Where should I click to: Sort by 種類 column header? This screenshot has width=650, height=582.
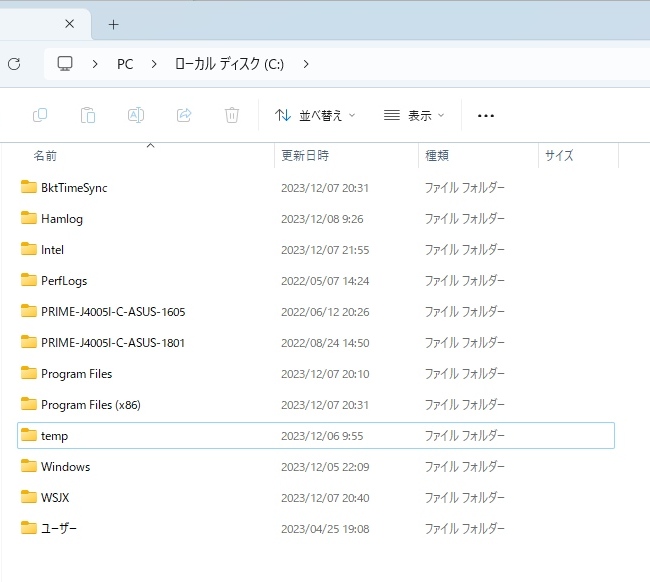pyautogui.click(x=437, y=155)
